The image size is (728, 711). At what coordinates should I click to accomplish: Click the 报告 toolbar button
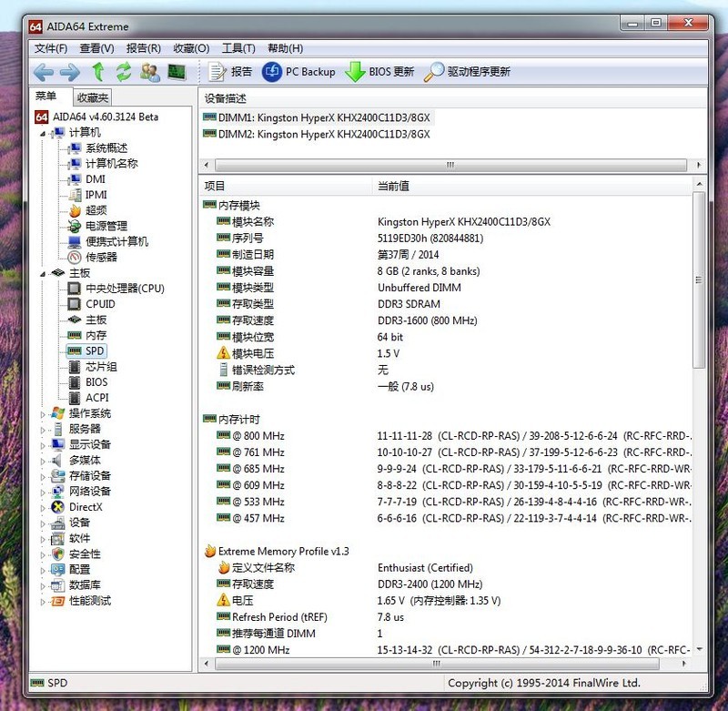(230, 72)
